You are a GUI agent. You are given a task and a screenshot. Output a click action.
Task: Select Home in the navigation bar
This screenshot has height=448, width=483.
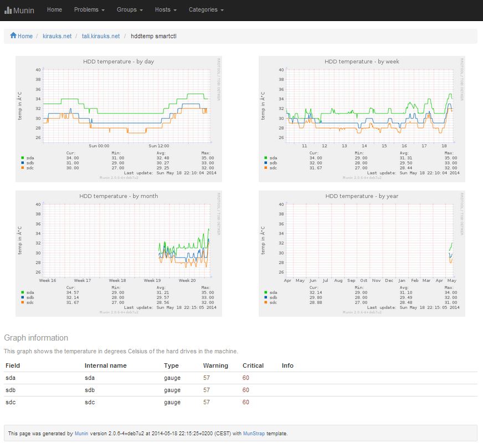point(54,9)
